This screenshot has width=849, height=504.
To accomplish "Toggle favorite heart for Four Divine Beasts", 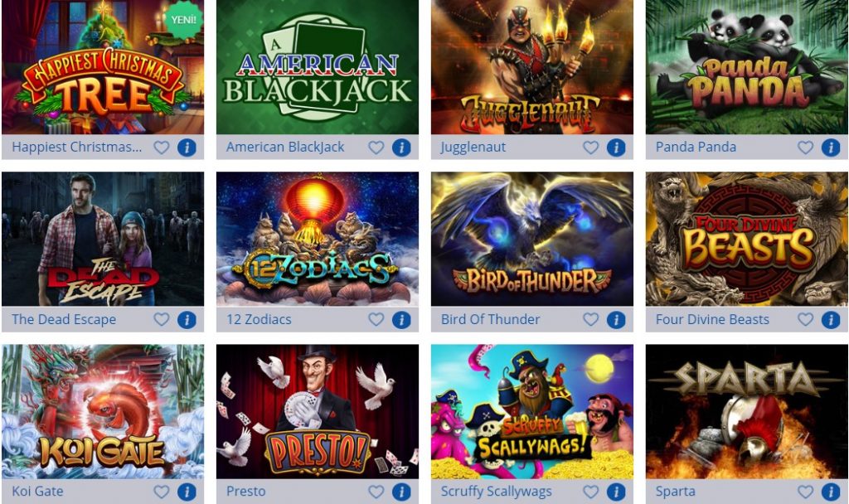I will coord(805,319).
